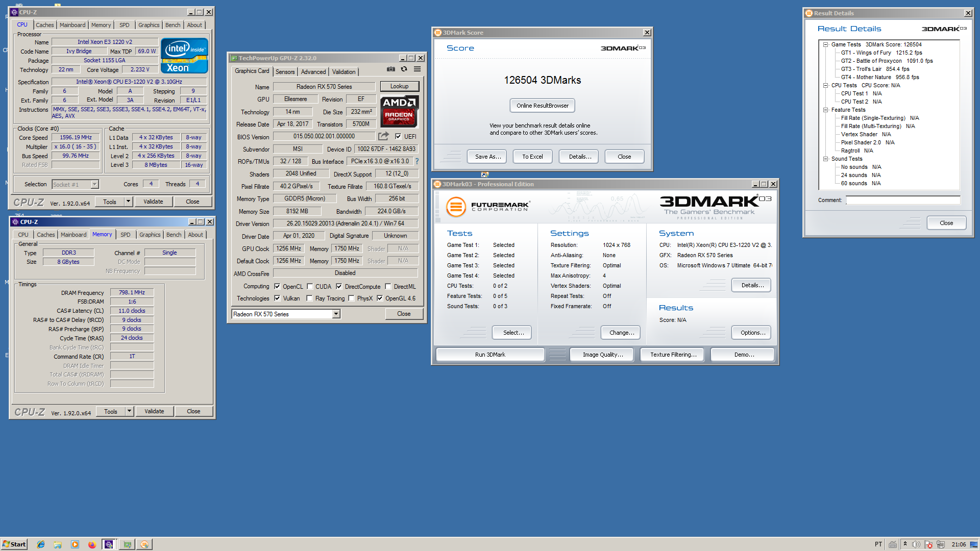The height and width of the screenshot is (551, 980).
Task: Toggle the OpenCL checkbox
Action: pos(277,286)
